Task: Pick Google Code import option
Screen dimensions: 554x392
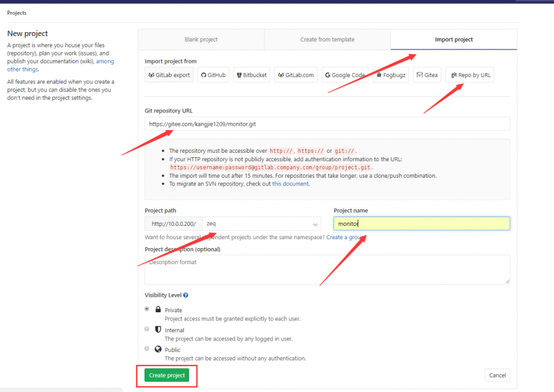Action: click(x=345, y=75)
